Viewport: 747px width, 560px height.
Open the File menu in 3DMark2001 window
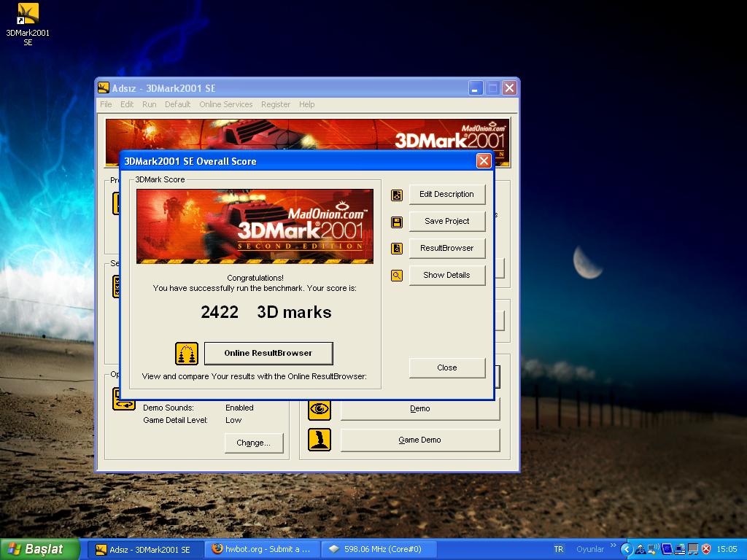point(106,104)
